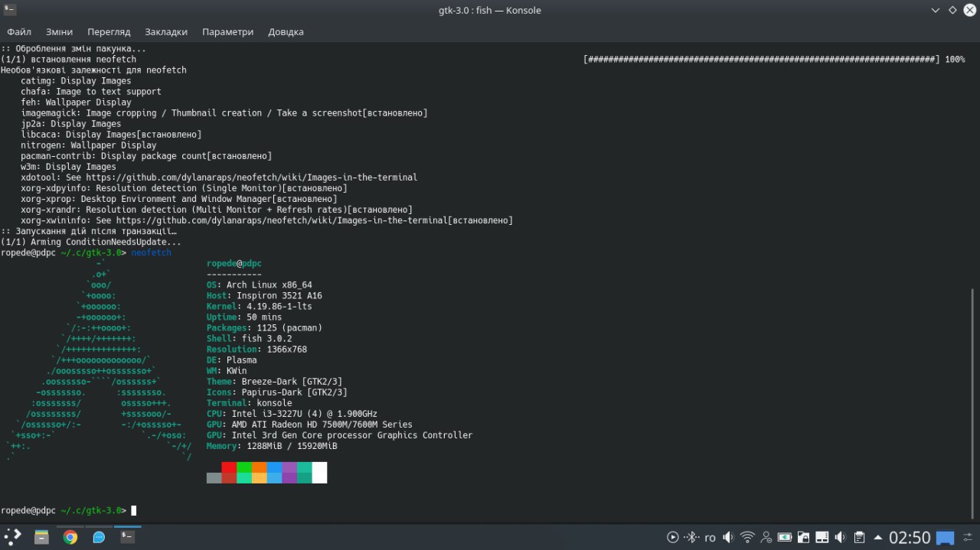Click the 'CPU: Intel i3-3227U' line
The height and width of the screenshot is (550, 980).
pos(292,413)
